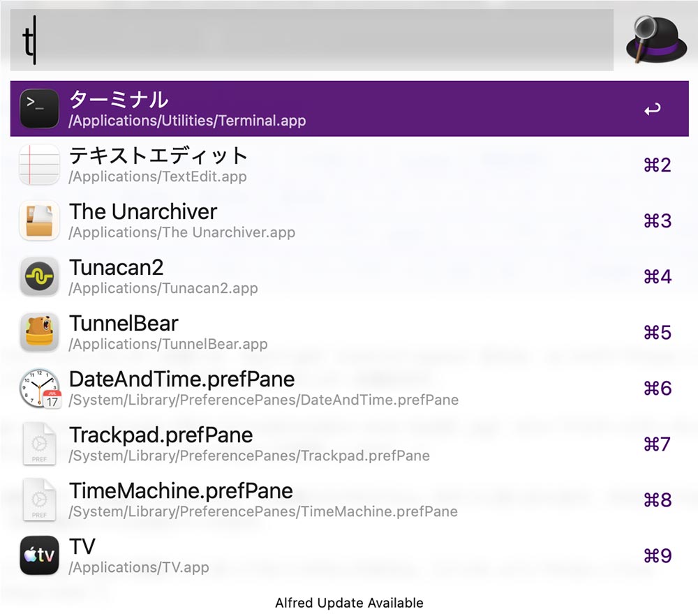This screenshot has height=616, width=698.
Task: Click the /Applications/The Unarchiver.app path
Action: (x=181, y=232)
